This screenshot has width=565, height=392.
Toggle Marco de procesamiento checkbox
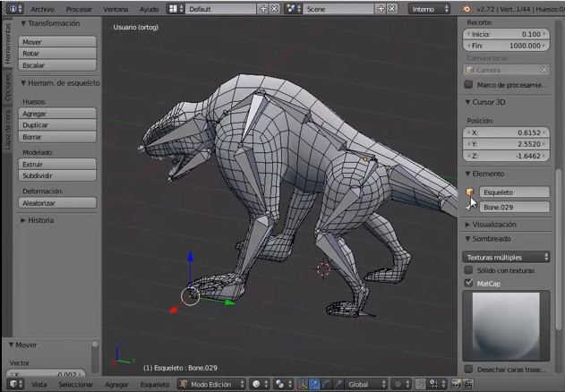[x=468, y=85]
